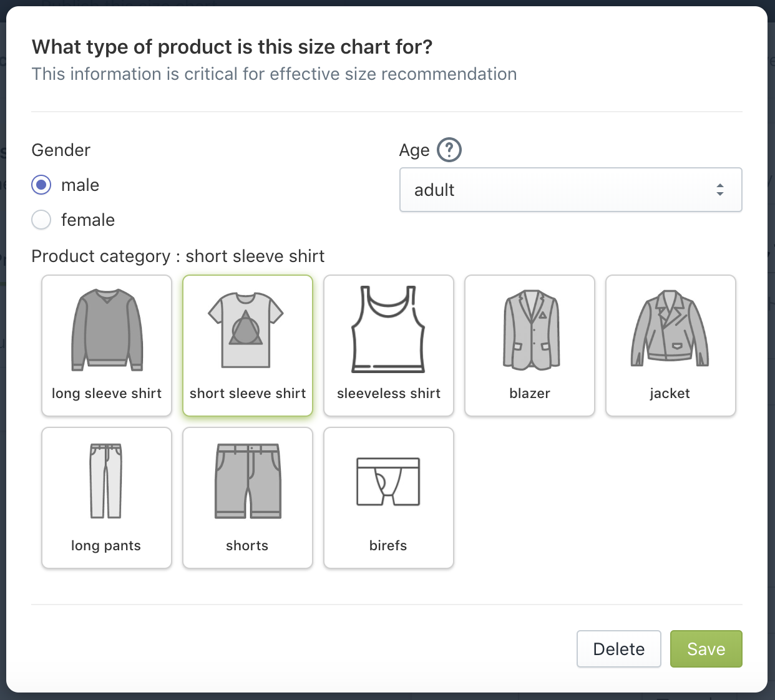Select the female gender option

pyautogui.click(x=41, y=220)
